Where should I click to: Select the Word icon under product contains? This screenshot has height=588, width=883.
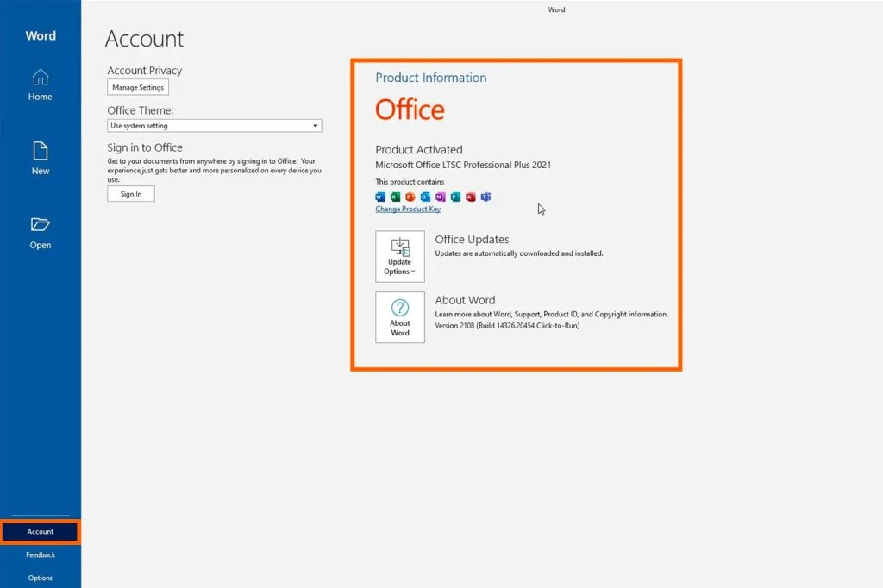click(x=380, y=197)
